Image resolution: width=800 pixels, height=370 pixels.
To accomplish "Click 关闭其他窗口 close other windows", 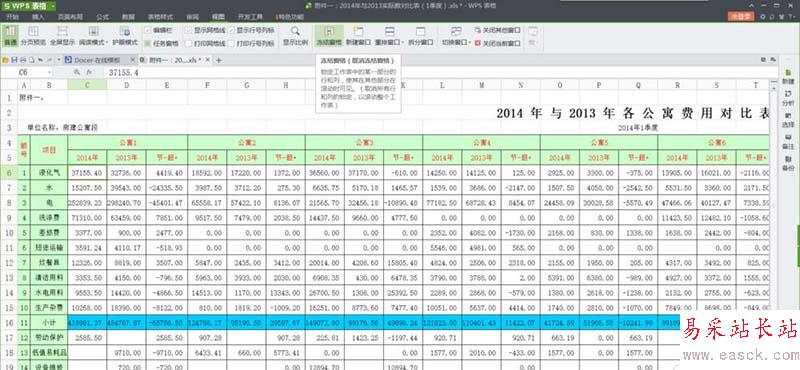I will pos(498,31).
